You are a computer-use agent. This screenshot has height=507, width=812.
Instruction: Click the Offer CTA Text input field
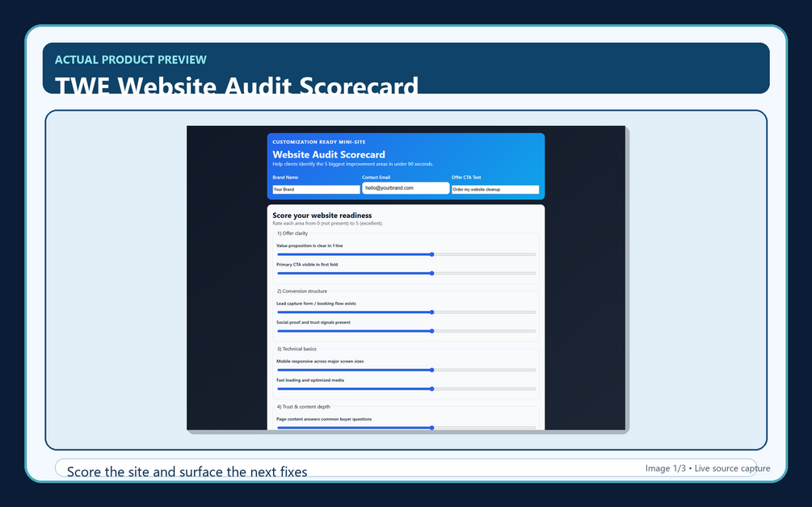(x=495, y=190)
